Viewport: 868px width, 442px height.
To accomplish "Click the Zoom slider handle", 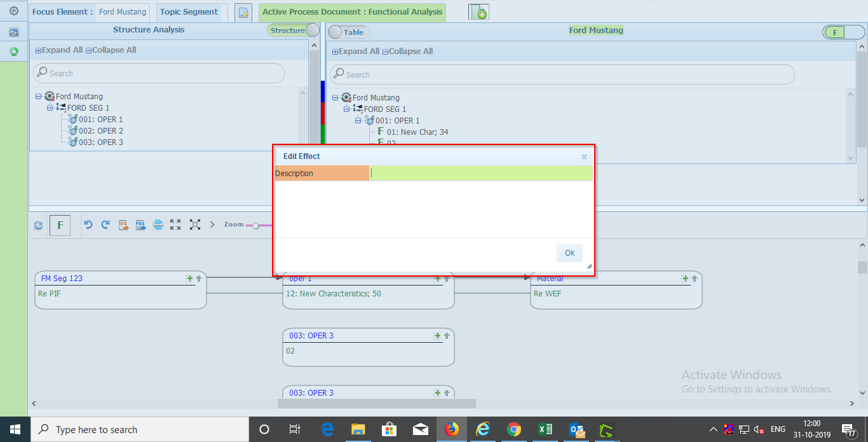I will 255,225.
